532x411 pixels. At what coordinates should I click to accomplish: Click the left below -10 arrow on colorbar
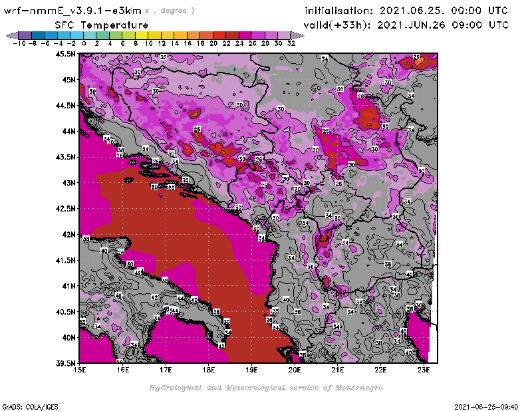pos(12,35)
